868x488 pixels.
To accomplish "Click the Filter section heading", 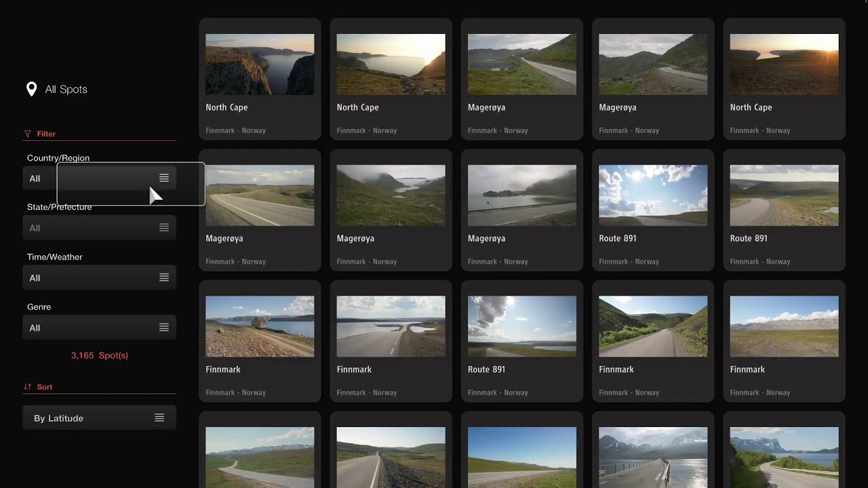I will tap(46, 134).
